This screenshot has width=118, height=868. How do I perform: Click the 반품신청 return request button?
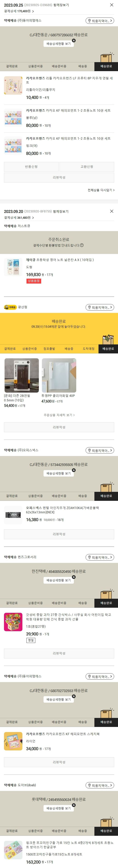click(31, 167)
